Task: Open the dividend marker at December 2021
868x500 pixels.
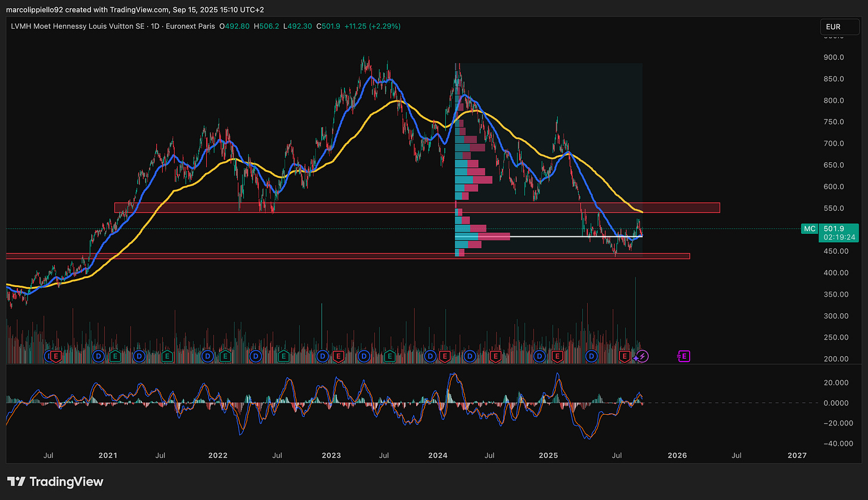Action: [x=207, y=356]
